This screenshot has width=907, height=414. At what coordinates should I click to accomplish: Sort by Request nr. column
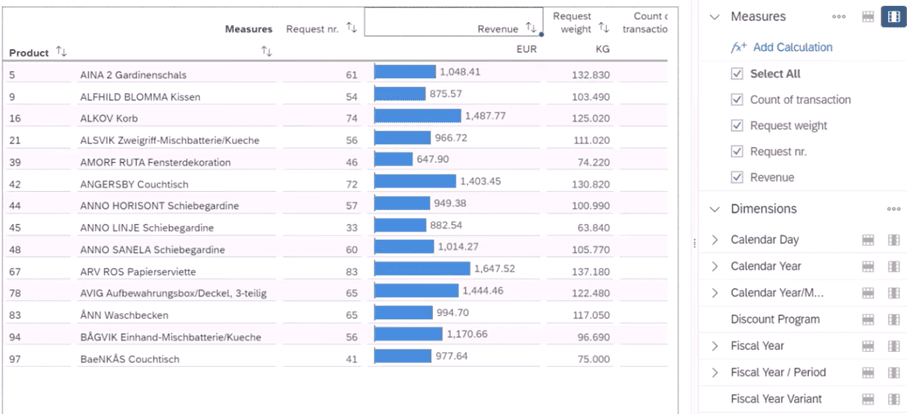coord(351,29)
